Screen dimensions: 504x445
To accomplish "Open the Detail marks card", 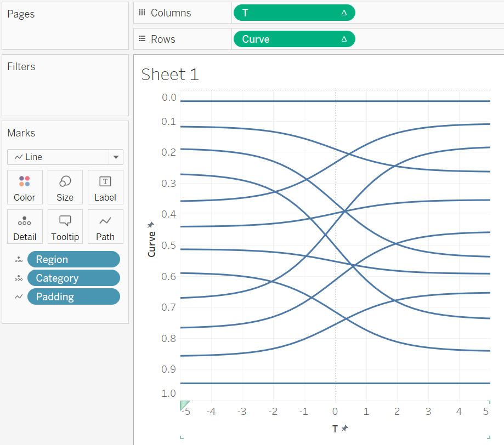I will click(25, 227).
